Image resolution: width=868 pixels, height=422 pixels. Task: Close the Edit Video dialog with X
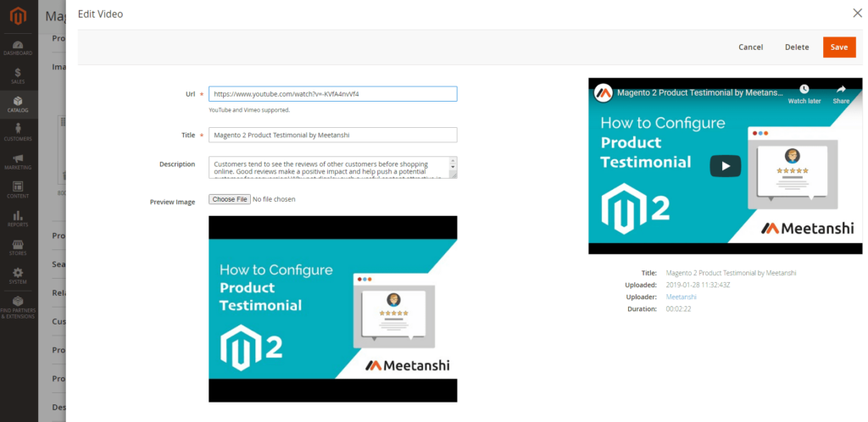point(858,14)
